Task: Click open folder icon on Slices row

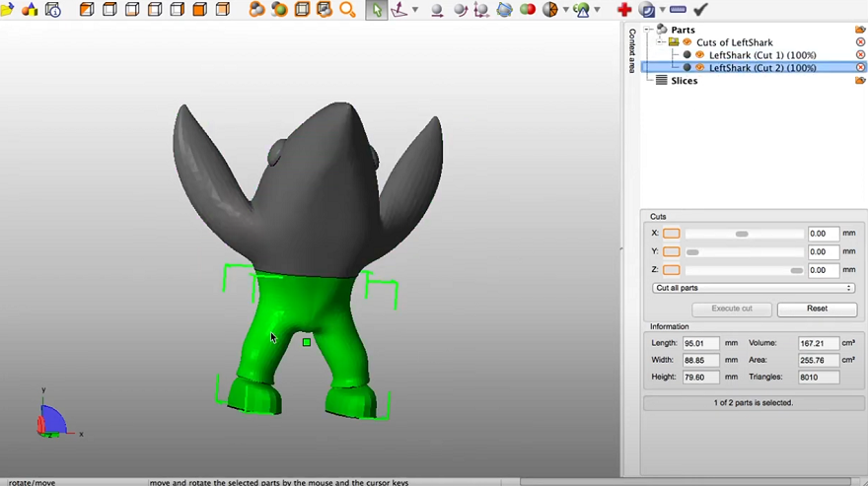Action: [x=860, y=80]
